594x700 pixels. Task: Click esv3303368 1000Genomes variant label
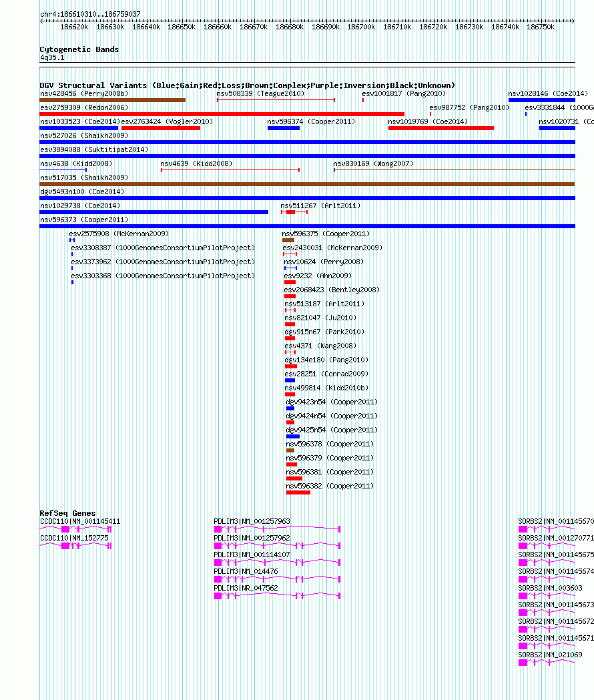point(163,276)
